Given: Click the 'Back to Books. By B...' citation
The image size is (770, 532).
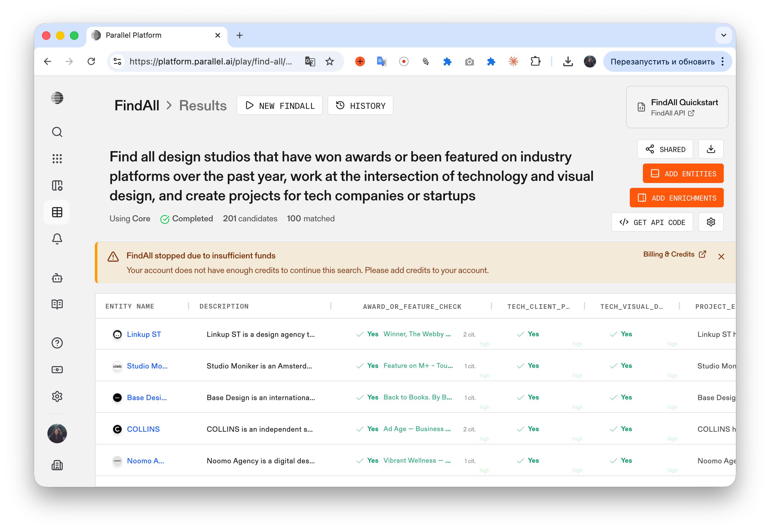Looking at the screenshot, I should coord(418,397).
